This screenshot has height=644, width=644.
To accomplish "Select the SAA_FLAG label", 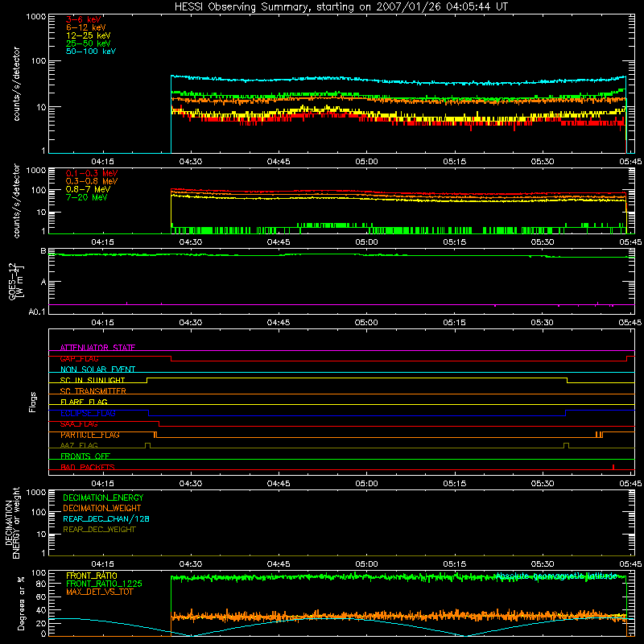I will point(79,424).
